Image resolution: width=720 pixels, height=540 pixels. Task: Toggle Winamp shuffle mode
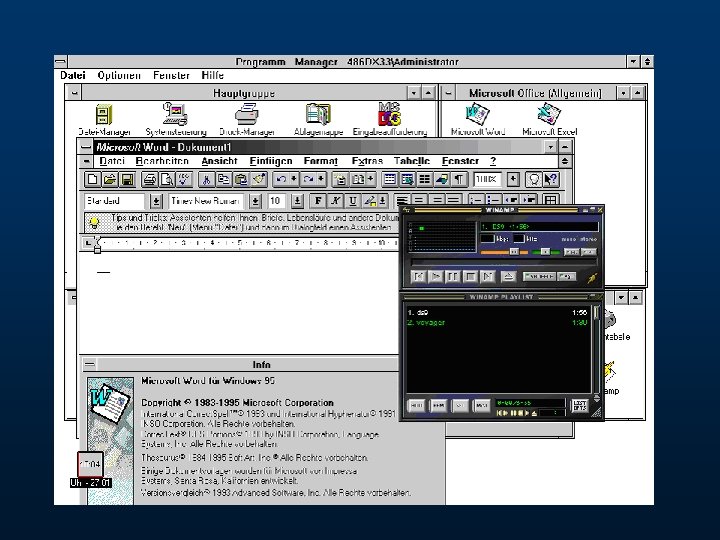[540, 276]
